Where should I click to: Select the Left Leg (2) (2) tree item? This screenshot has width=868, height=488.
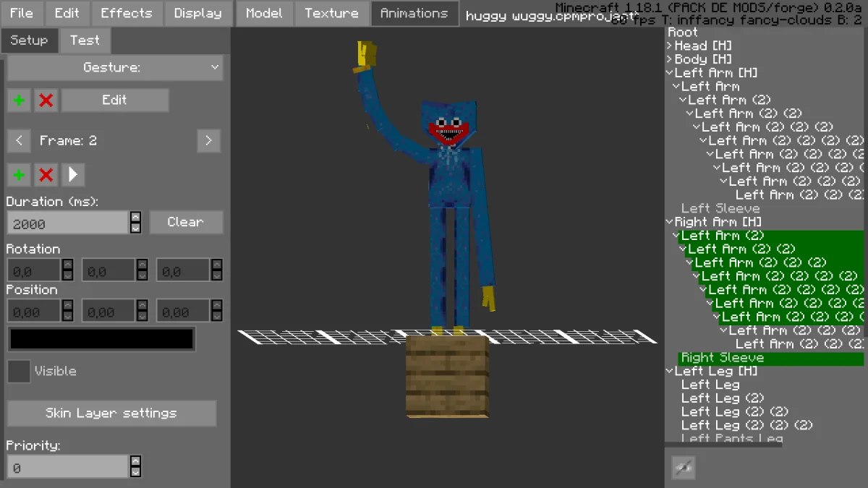[735, 412]
